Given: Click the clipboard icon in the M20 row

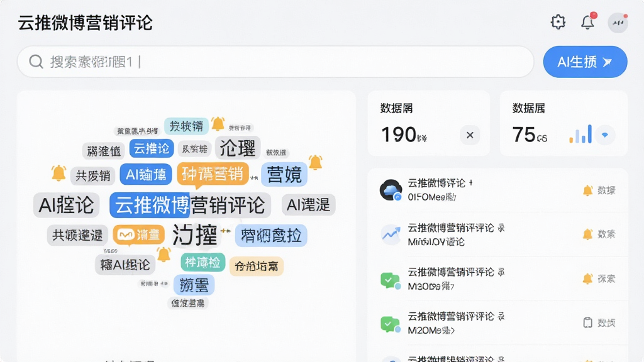Looking at the screenshot, I should coord(588,322).
